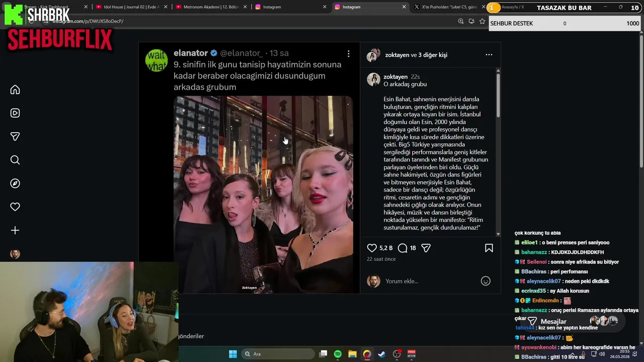Open profile avatar in left sidebar

15,254
